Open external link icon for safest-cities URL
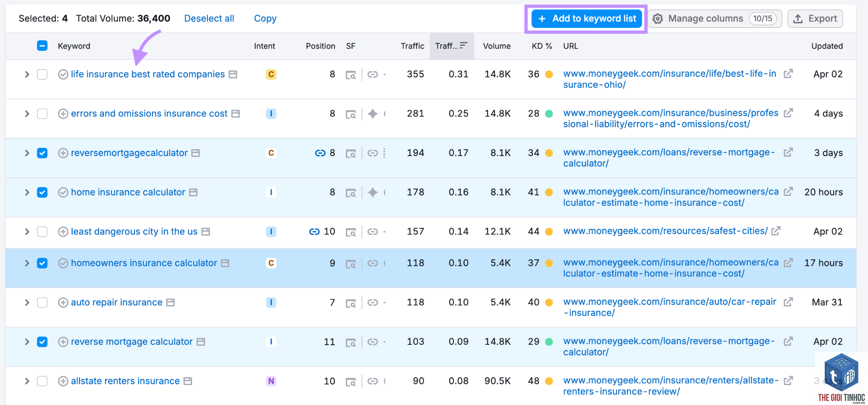 click(776, 231)
